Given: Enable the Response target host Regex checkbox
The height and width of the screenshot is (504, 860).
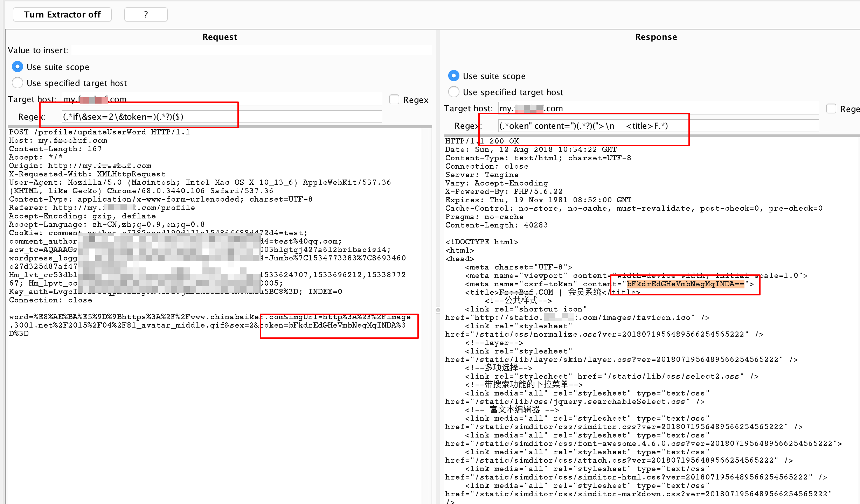Looking at the screenshot, I should tap(831, 109).
